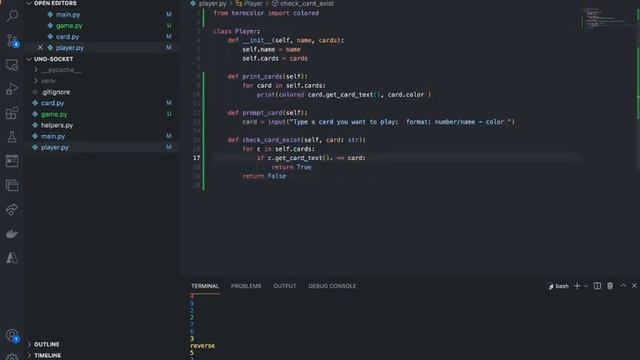This screenshot has height=360, width=640.
Task: Switch to the PROBLEMS tab
Action: 246,286
